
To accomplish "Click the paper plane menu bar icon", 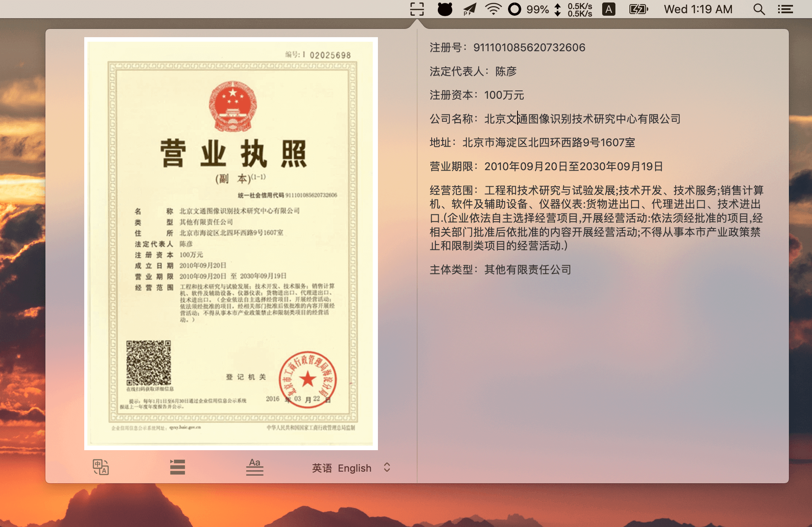I will click(x=469, y=9).
